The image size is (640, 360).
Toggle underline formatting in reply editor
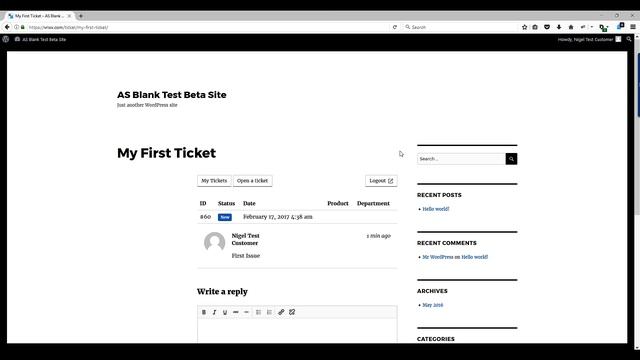225,312
